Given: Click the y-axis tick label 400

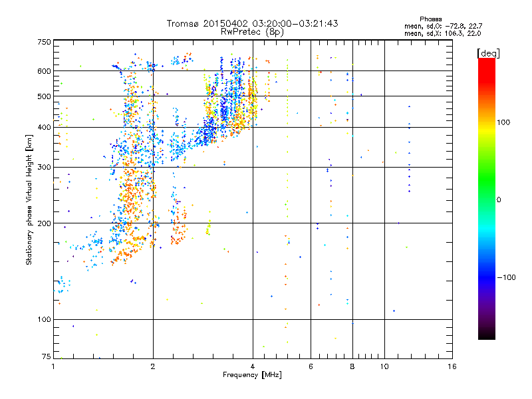Looking at the screenshot, I should click(44, 127).
